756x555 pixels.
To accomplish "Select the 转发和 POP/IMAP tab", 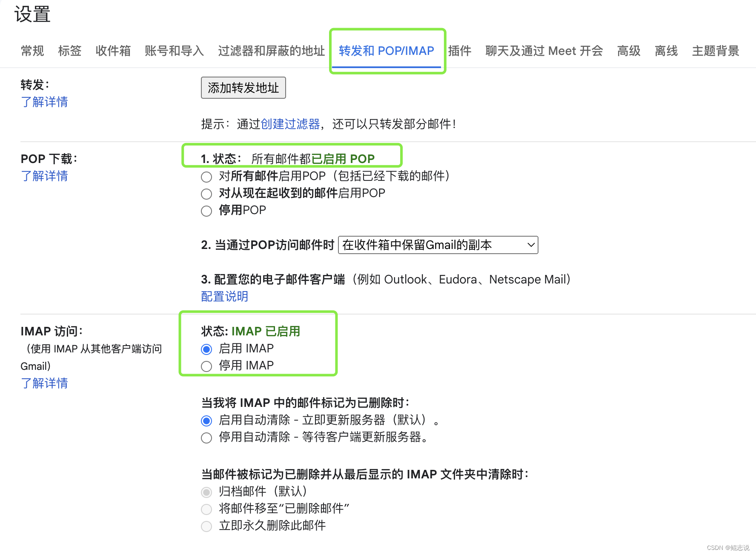I will (x=386, y=51).
